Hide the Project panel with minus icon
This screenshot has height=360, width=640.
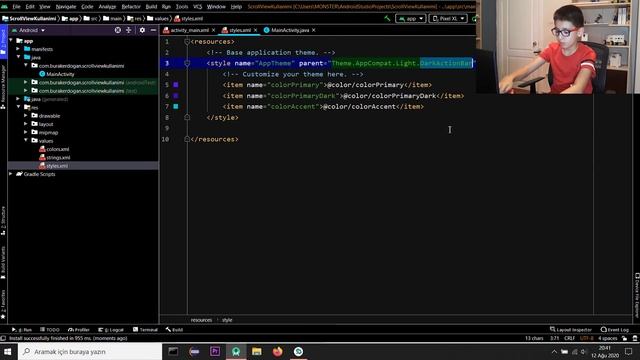click(153, 30)
